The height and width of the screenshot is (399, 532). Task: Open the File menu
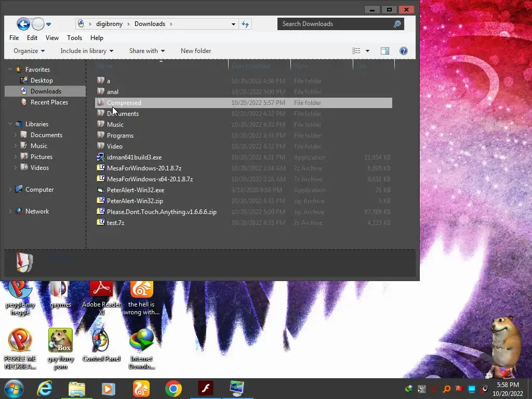coord(14,37)
